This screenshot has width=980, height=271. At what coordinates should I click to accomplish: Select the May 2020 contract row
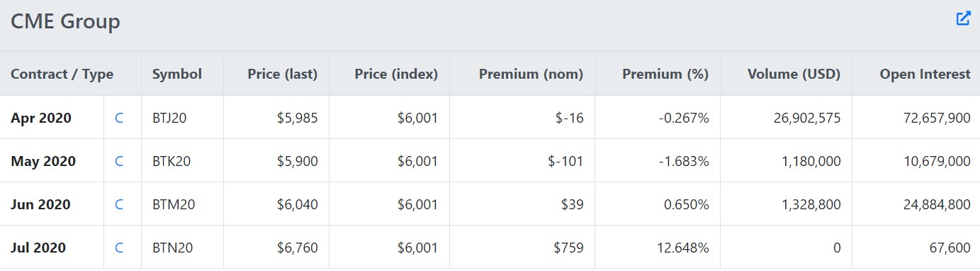(490, 161)
